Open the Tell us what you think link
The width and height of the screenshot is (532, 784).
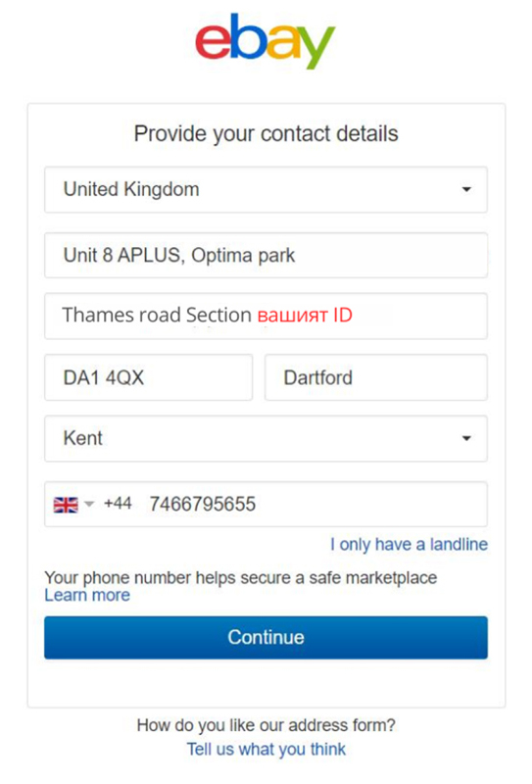click(266, 750)
